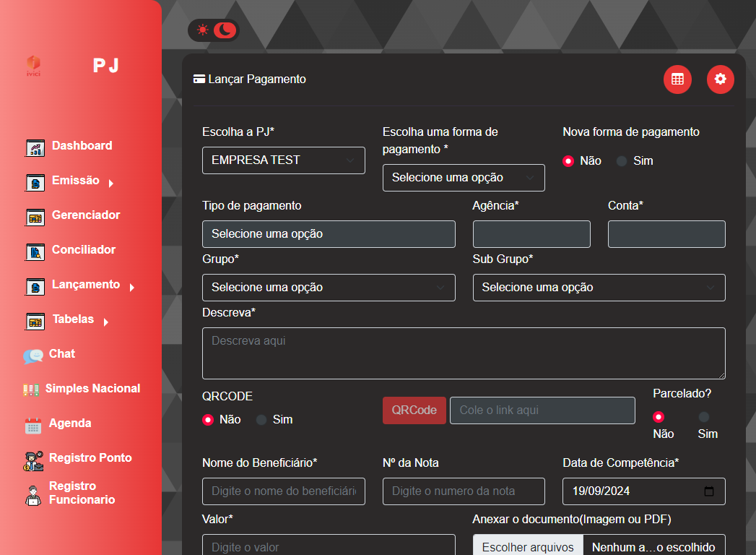756x555 pixels.
Task: Click the Agenda calendar icon
Action: pyautogui.click(x=33, y=425)
